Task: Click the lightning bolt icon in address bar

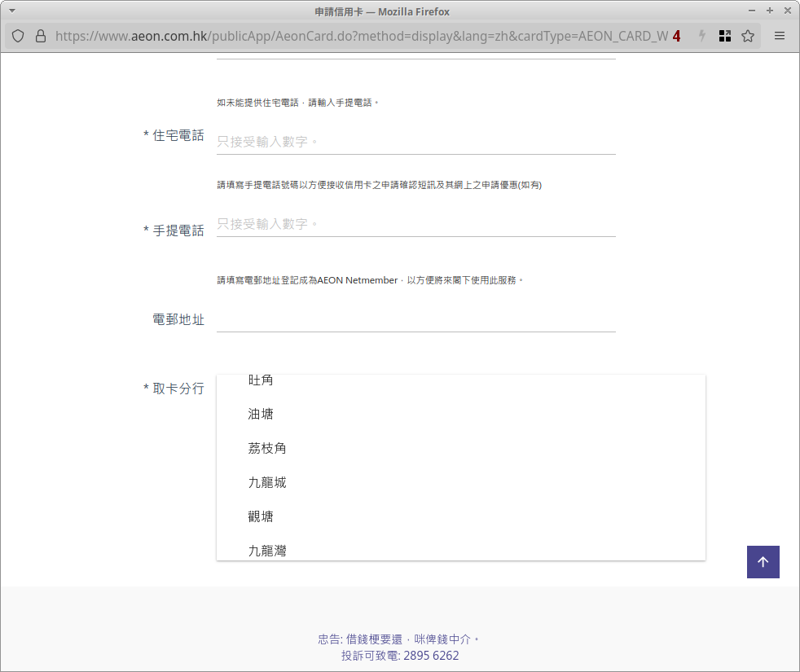Action: (702, 36)
